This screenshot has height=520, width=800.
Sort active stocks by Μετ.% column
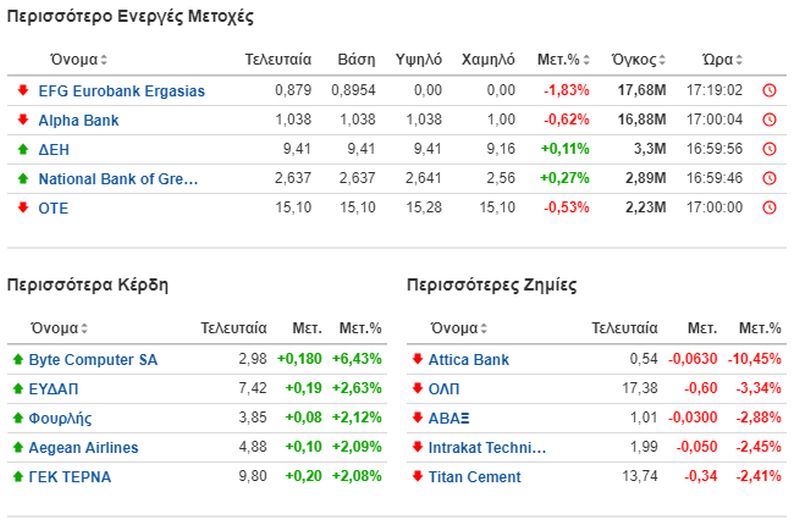coord(563,60)
